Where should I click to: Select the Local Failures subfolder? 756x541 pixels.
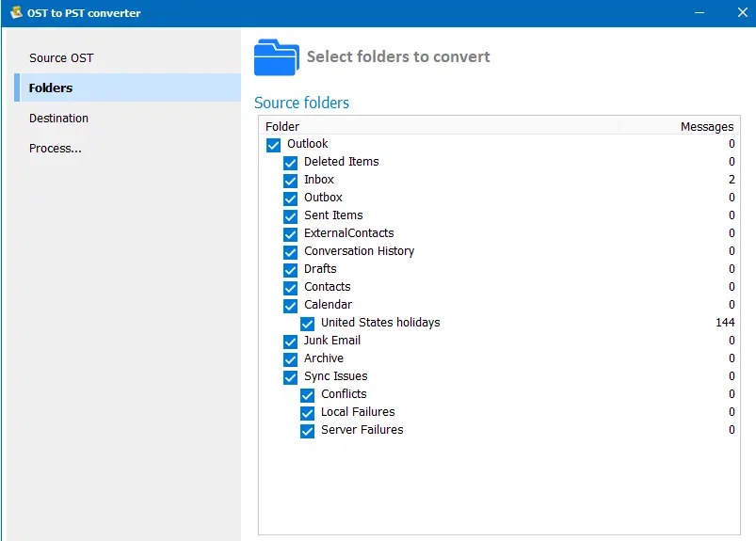[358, 412]
